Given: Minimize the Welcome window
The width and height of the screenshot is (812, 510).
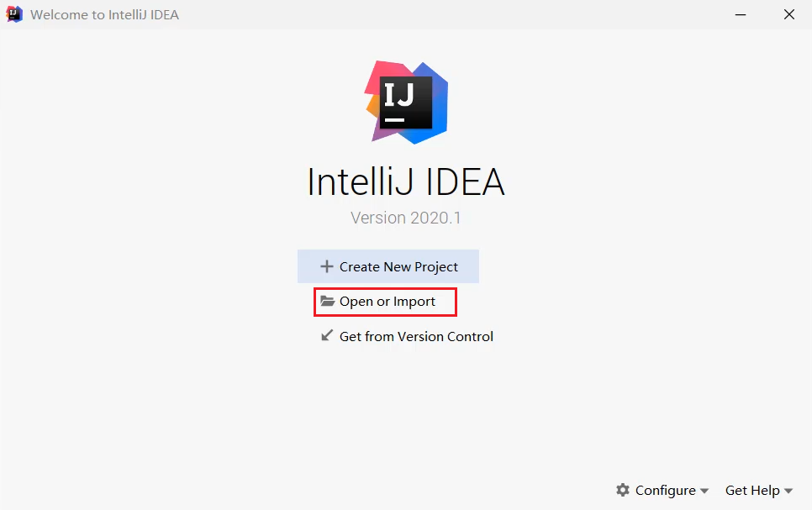Looking at the screenshot, I should click(x=741, y=14).
